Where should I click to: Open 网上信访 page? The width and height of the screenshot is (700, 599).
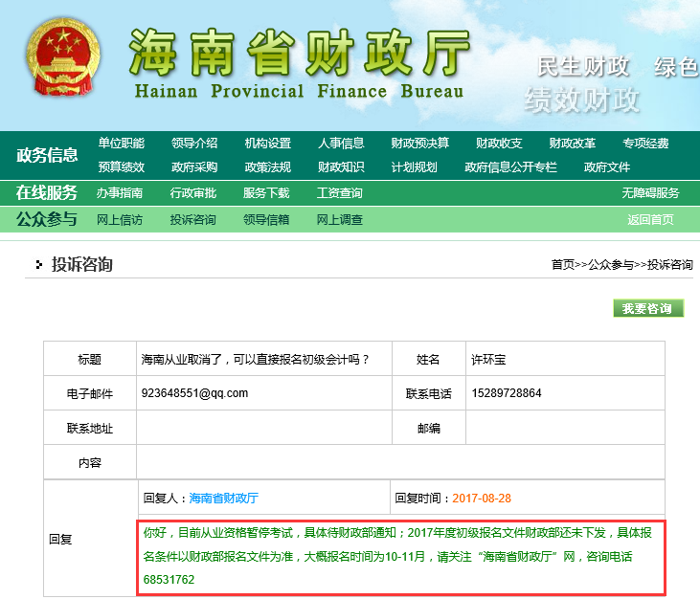coord(120,220)
